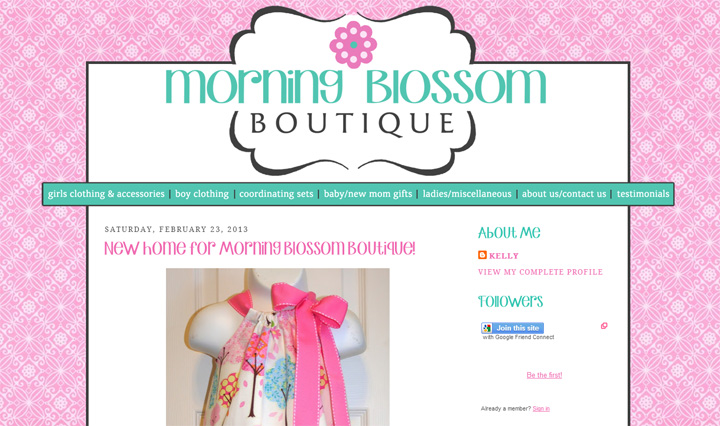Viewport: 720px width, 426px height.
Task: Click the Join this site button
Action: [x=512, y=328]
